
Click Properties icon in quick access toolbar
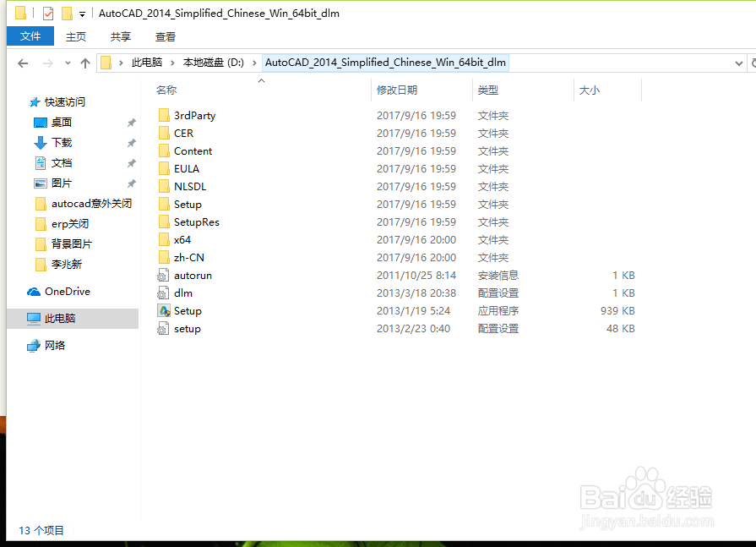point(48,14)
